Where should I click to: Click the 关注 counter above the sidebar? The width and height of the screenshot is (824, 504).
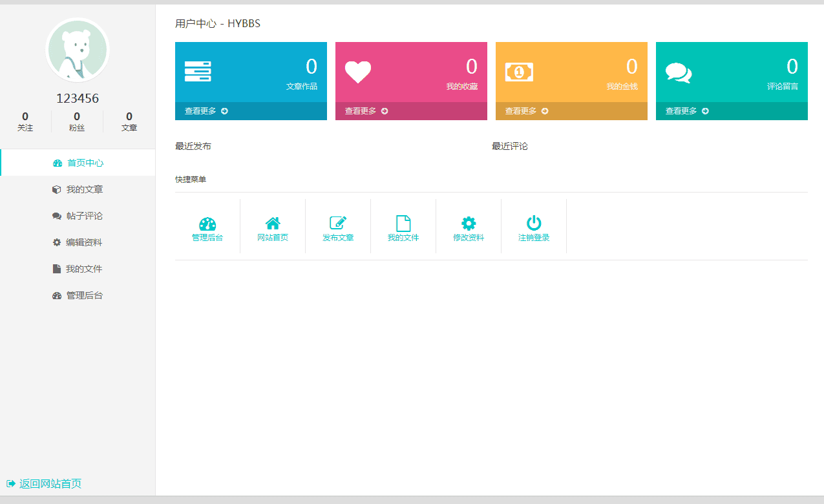25,121
